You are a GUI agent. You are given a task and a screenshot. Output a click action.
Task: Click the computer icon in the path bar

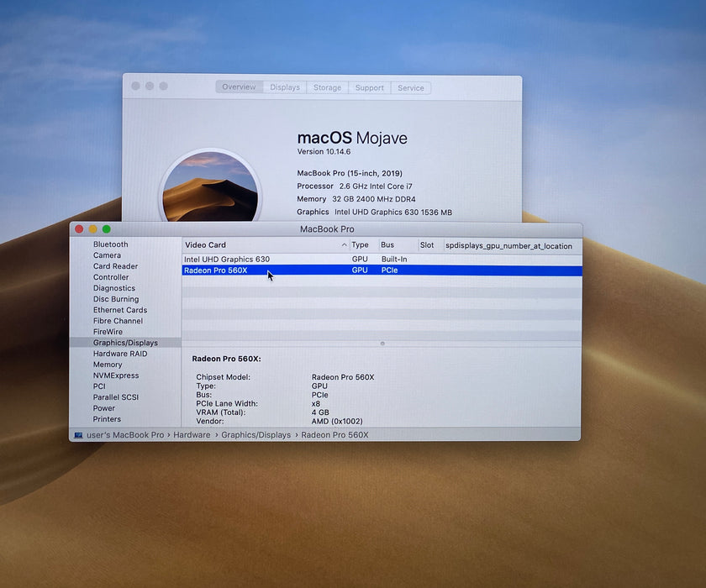pos(78,435)
